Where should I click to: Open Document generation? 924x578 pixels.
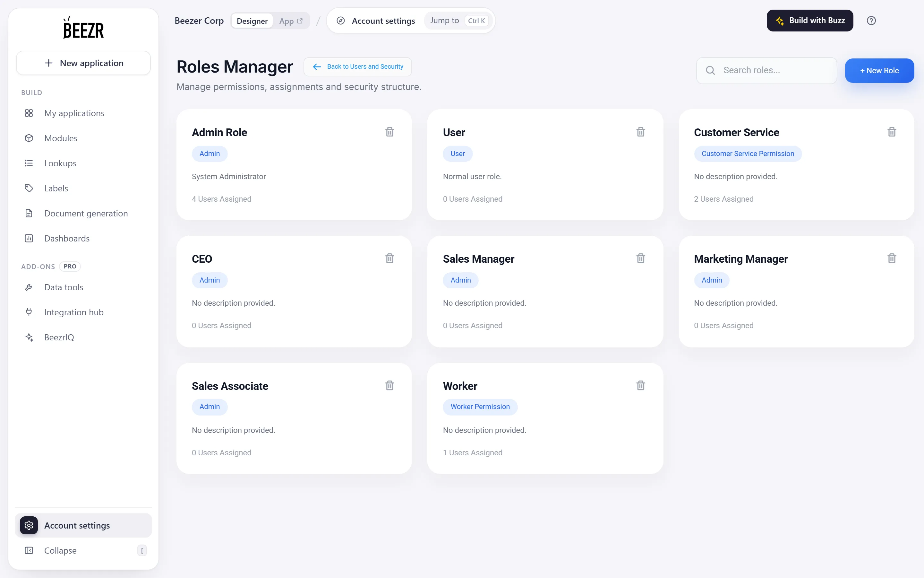click(83, 213)
